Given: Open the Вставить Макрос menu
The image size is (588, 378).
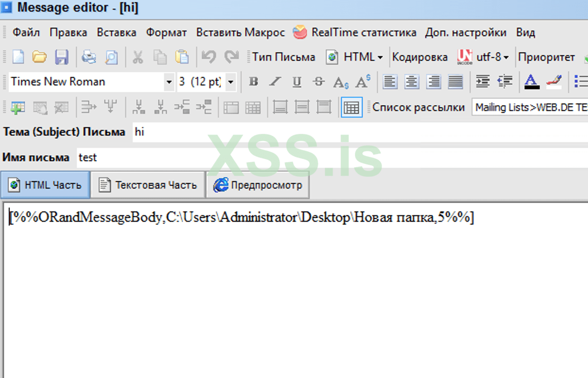Looking at the screenshot, I should (241, 33).
